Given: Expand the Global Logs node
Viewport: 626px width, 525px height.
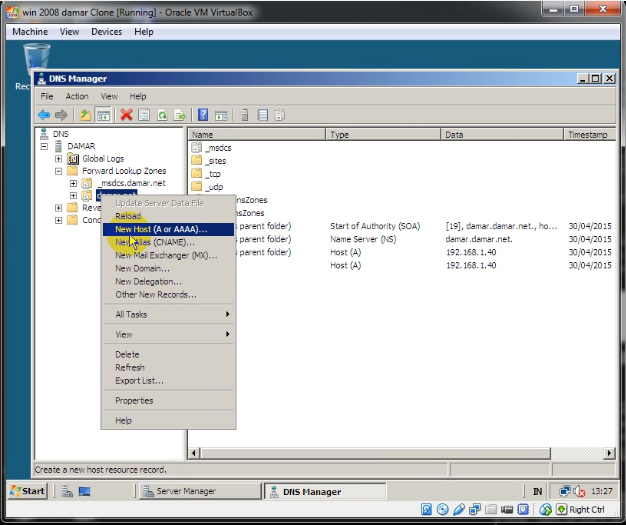Looking at the screenshot, I should pyautogui.click(x=58, y=158).
